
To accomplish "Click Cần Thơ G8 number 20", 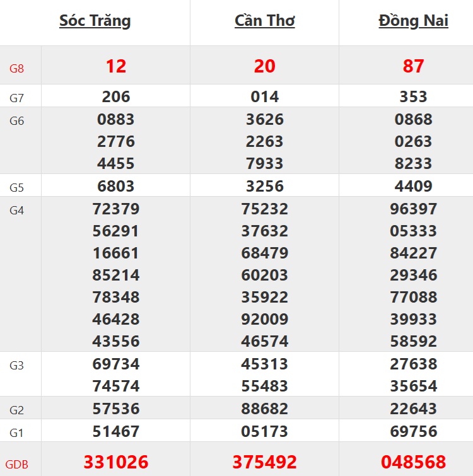I will pyautogui.click(x=265, y=66).
